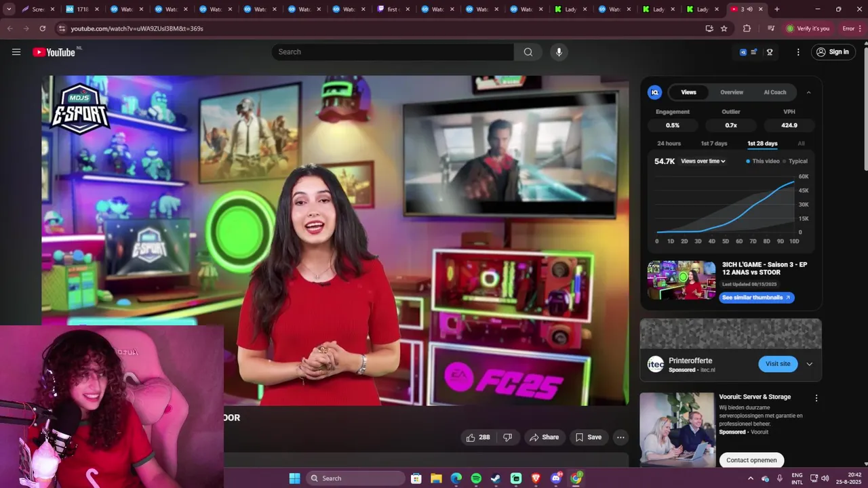Open the Views over time dropdown
Screen dimensions: 868x488
703,161
